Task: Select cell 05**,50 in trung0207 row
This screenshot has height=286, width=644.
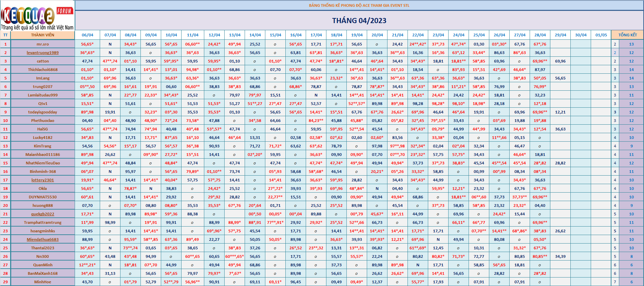Action: click(x=87, y=87)
